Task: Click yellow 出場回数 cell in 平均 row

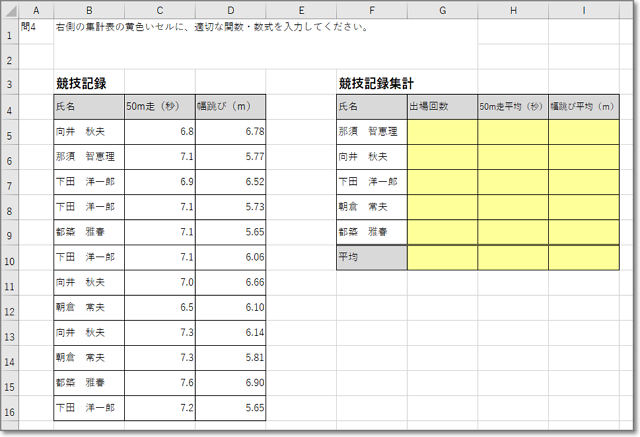Action: (x=442, y=258)
